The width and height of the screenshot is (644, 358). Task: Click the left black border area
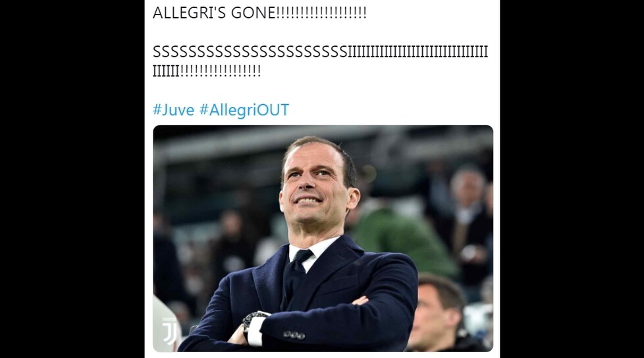click(72, 179)
